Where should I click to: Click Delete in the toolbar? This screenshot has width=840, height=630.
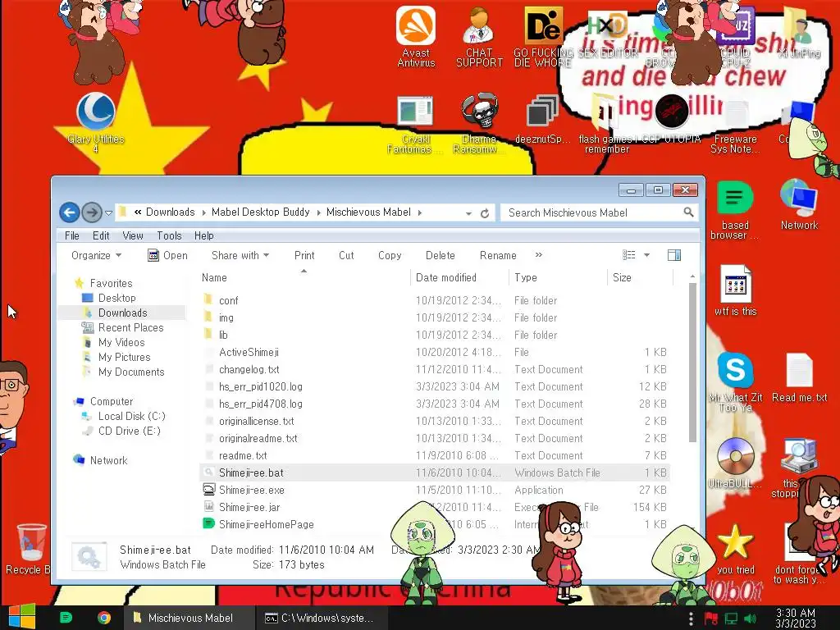pyautogui.click(x=441, y=256)
